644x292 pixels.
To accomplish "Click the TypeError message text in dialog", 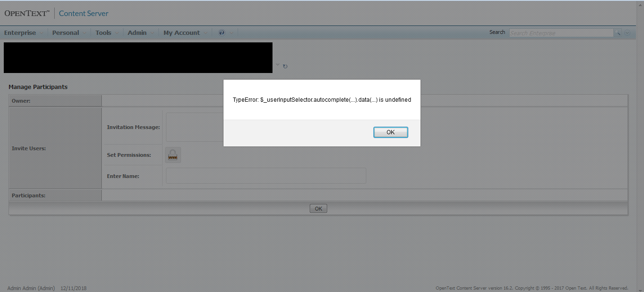I will 322,100.
